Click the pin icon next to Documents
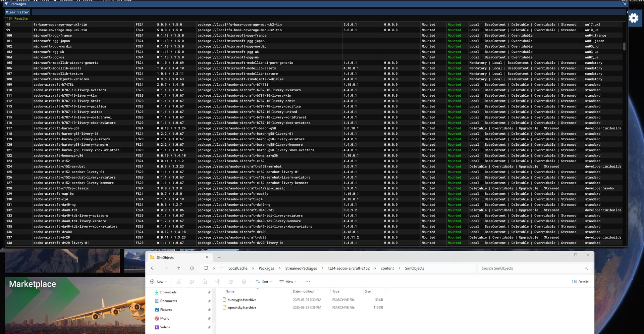The width and height of the screenshot is (644, 334). point(209,301)
